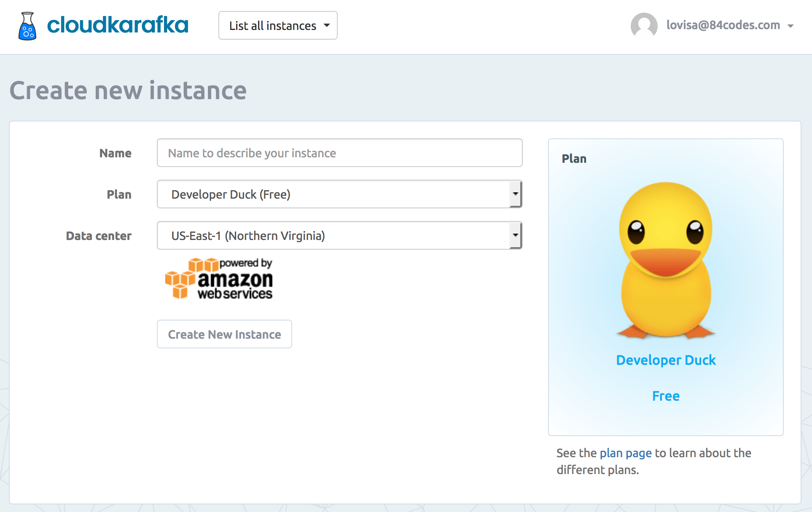Viewport: 812px width, 512px height.
Task: Open the plan page link
Action: (626, 453)
